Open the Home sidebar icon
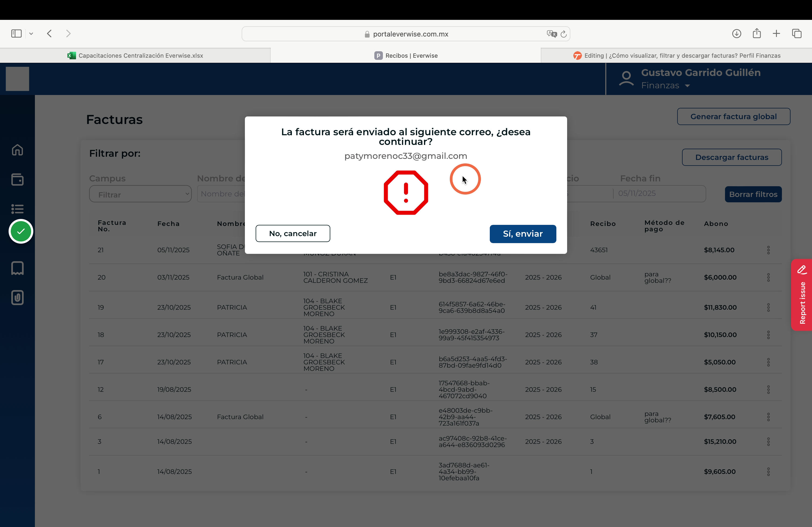This screenshot has width=812, height=527. pos(17,150)
